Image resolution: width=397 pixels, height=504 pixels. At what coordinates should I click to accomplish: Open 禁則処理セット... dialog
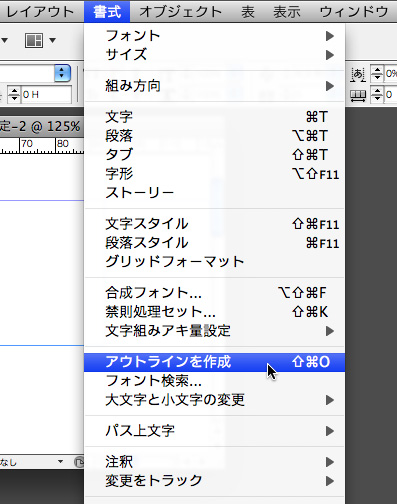214,312
